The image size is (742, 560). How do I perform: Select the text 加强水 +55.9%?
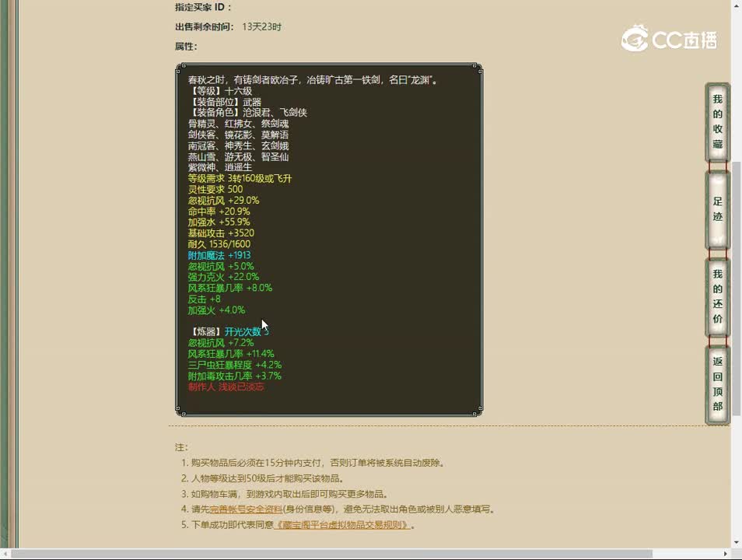pos(219,222)
